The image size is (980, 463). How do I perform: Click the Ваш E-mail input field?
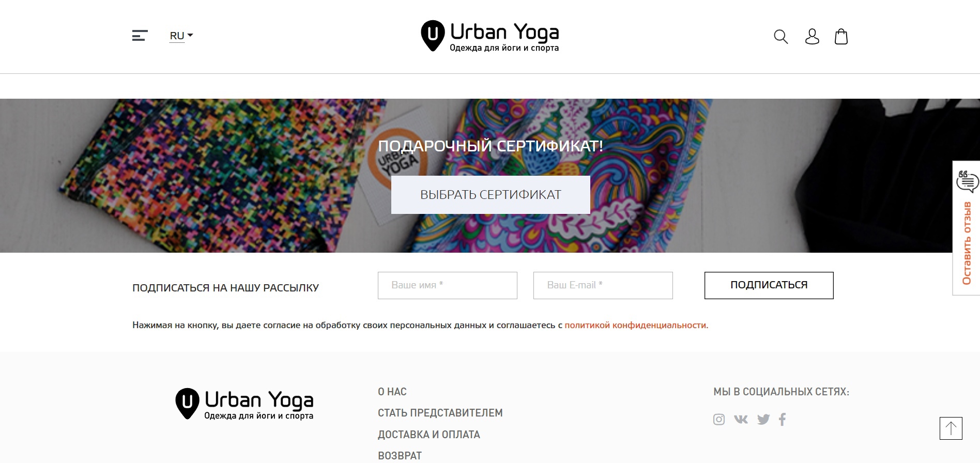(603, 285)
